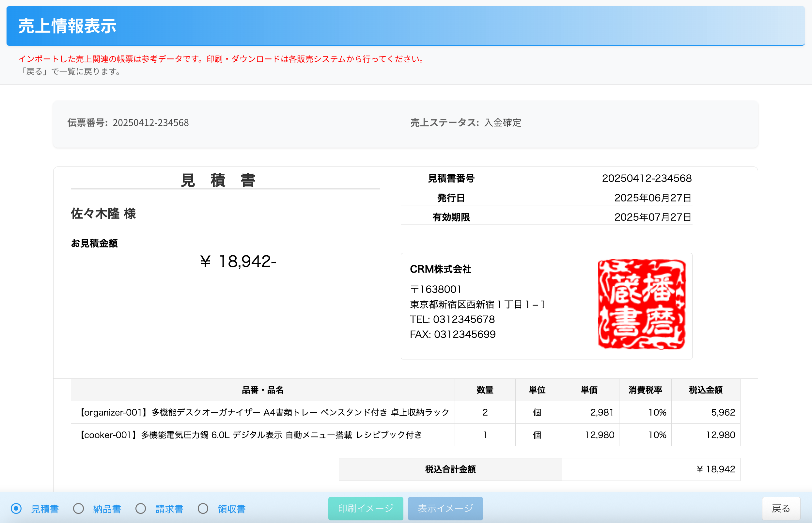Click the 売上情報表示 page title
Viewport: 812px width, 523px height.
[67, 26]
